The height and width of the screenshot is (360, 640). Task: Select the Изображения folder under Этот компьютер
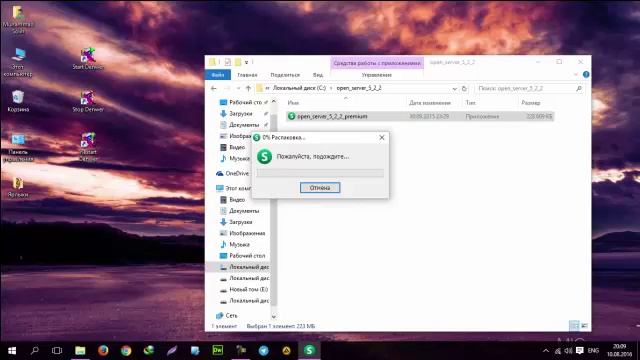pyautogui.click(x=247, y=233)
